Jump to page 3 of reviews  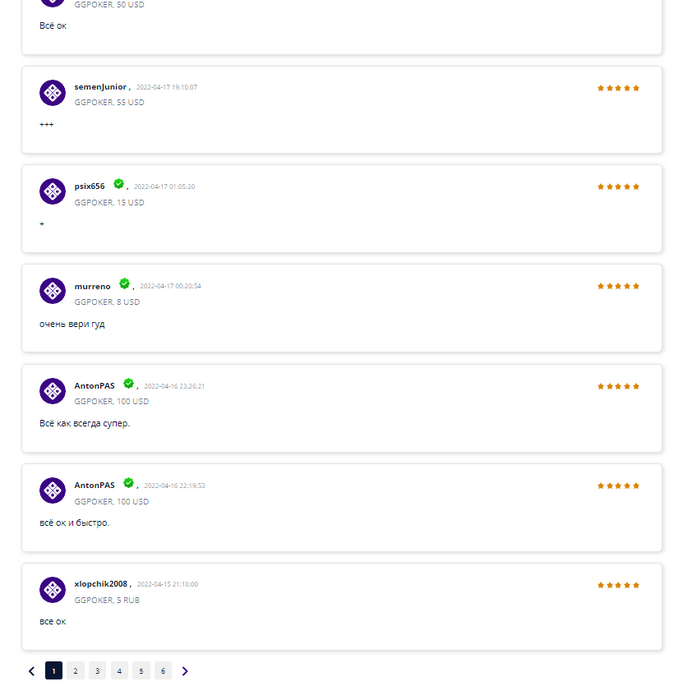[x=97, y=671]
